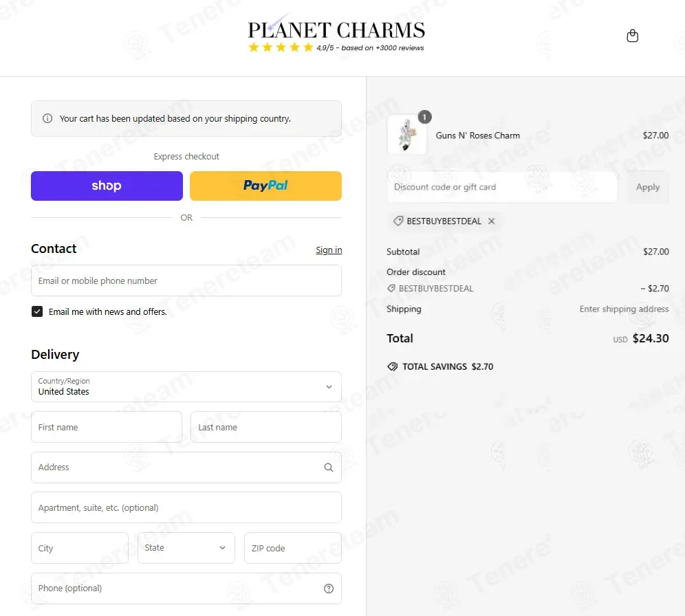Remove the BESTBUYBESTDEAL discount code

click(492, 221)
